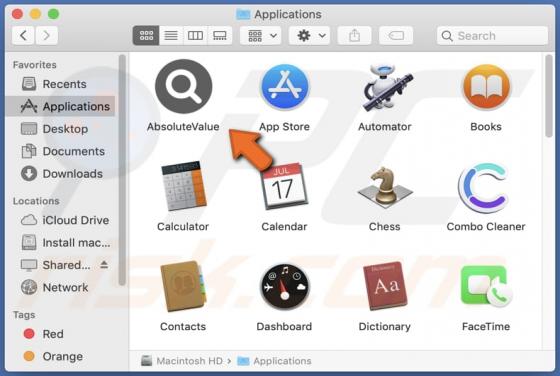
Task: Select the Calculator app icon
Action: [x=184, y=186]
